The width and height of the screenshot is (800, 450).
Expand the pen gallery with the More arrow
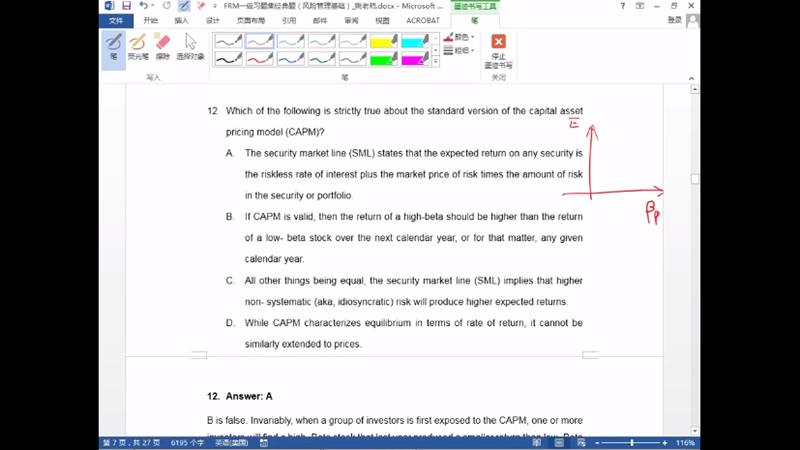click(x=436, y=62)
